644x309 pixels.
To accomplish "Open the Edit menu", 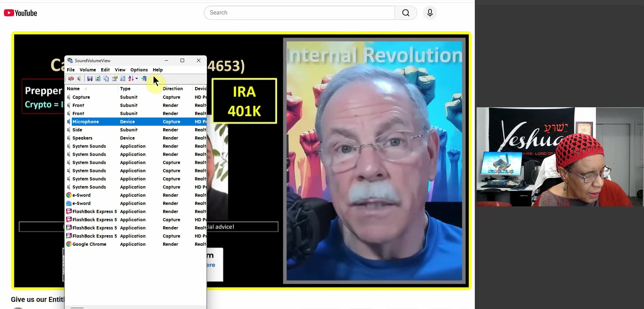I will (105, 70).
